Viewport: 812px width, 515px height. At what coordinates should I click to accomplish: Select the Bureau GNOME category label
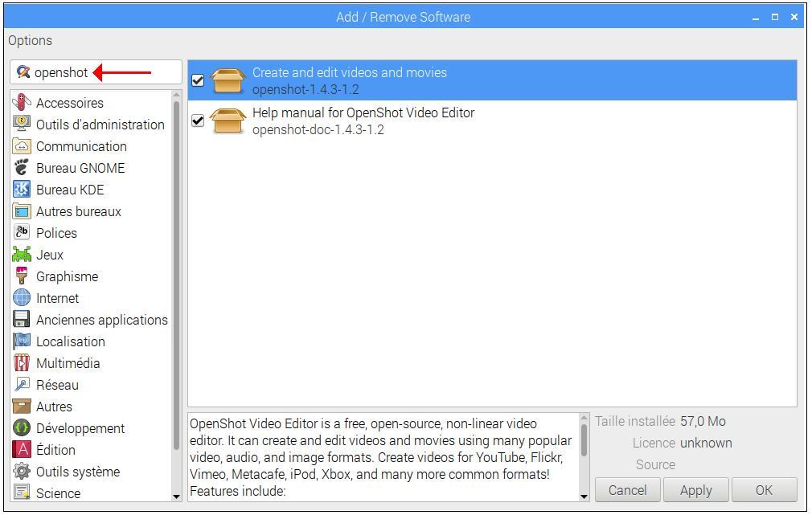coord(80,168)
